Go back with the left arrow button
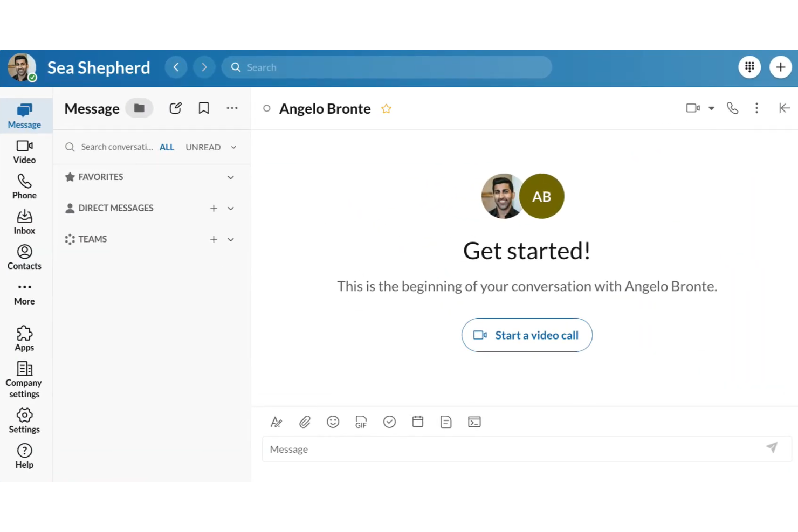This screenshot has width=798, height=532. 176,67
